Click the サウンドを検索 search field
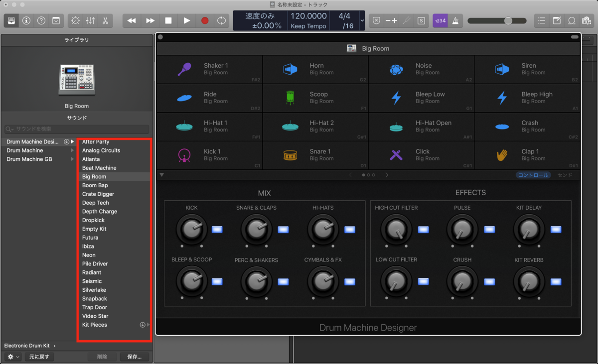The height and width of the screenshot is (364, 598). (x=77, y=129)
